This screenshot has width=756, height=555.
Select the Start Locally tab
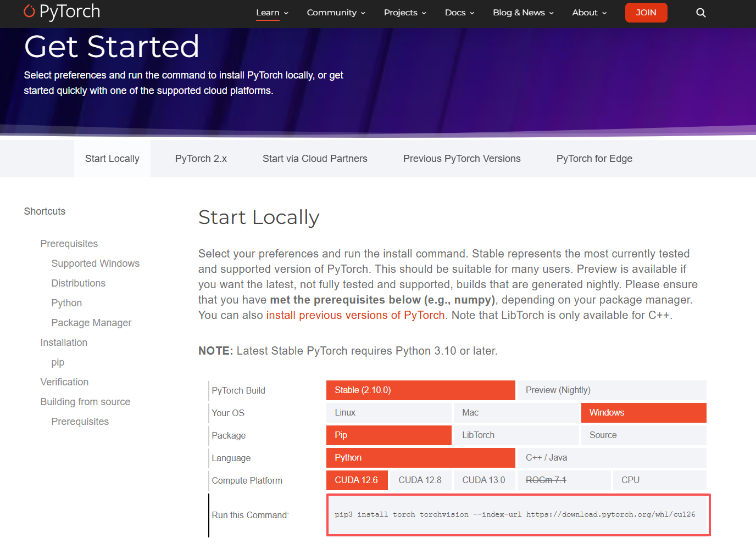click(112, 159)
